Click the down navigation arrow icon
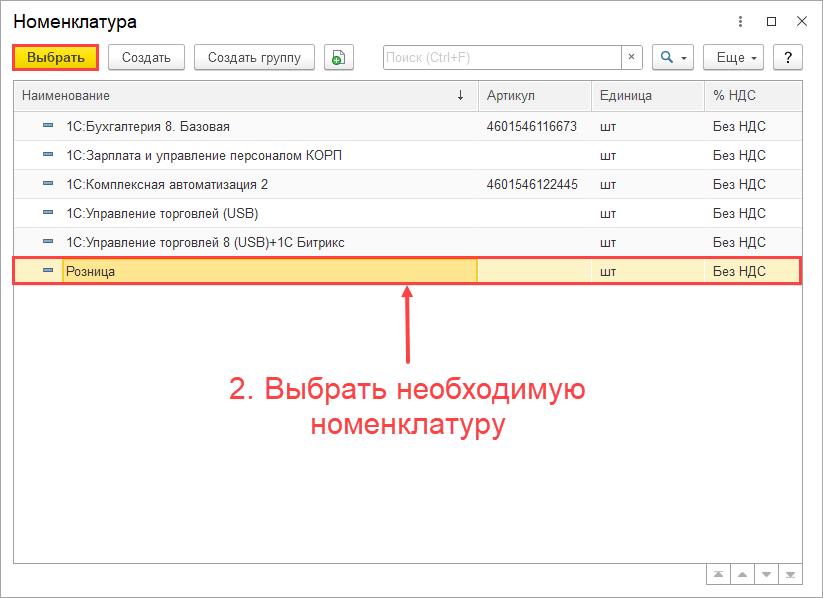 click(765, 573)
